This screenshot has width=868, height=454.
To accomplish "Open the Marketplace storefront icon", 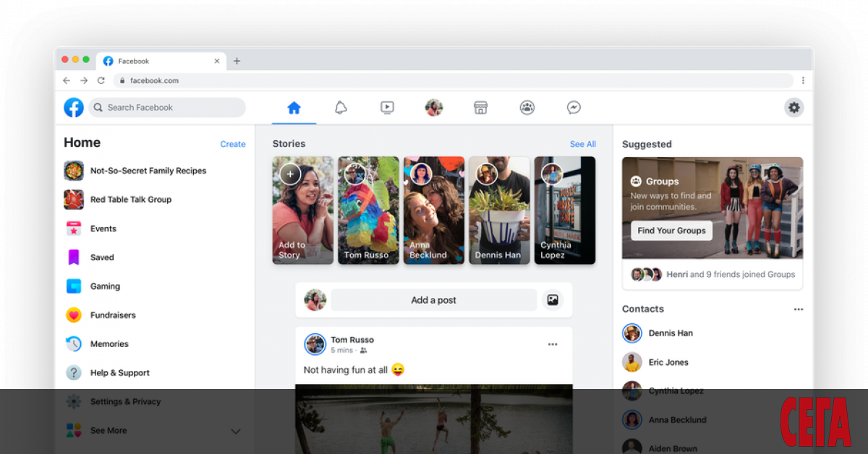I will click(480, 108).
